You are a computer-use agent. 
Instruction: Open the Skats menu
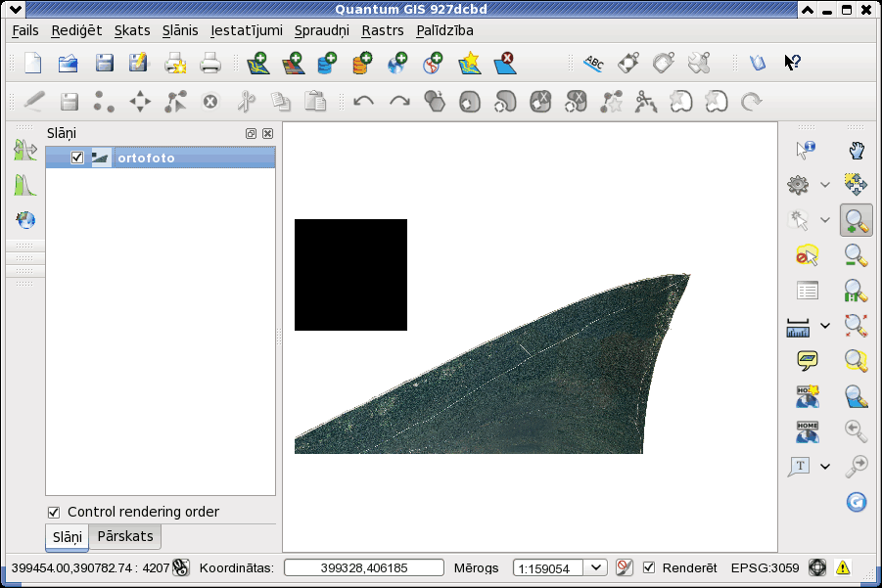coord(132,30)
